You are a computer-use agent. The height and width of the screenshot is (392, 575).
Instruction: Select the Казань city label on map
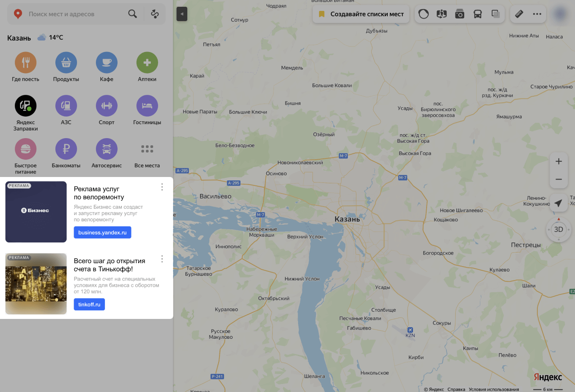click(x=347, y=219)
